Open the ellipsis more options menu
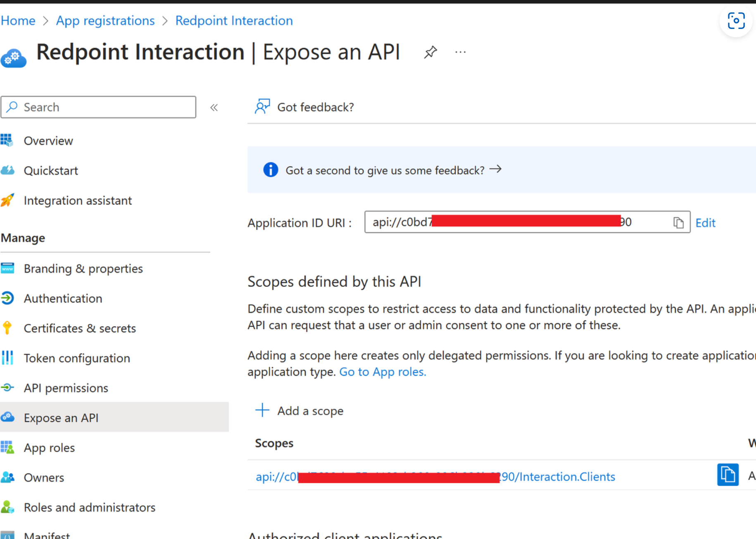 [x=460, y=52]
